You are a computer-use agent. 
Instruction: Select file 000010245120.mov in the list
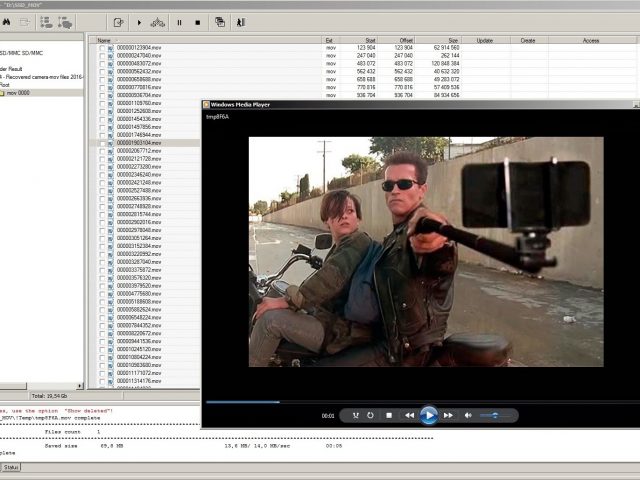pos(139,349)
